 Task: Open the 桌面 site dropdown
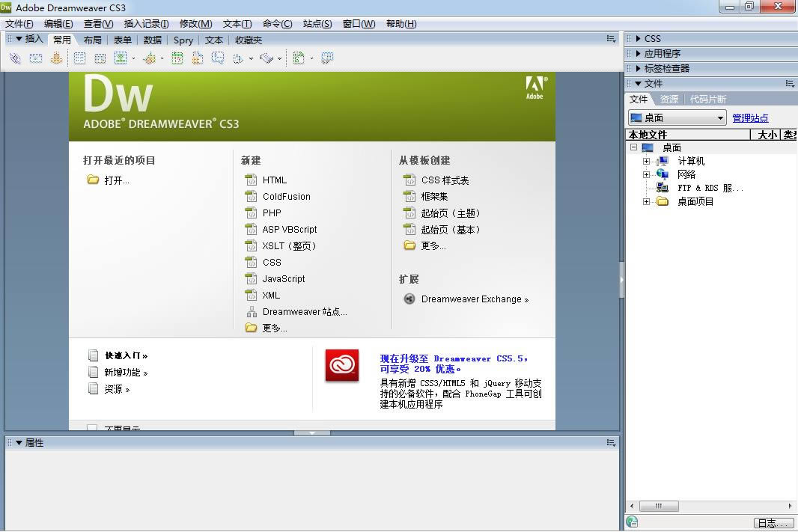(720, 118)
